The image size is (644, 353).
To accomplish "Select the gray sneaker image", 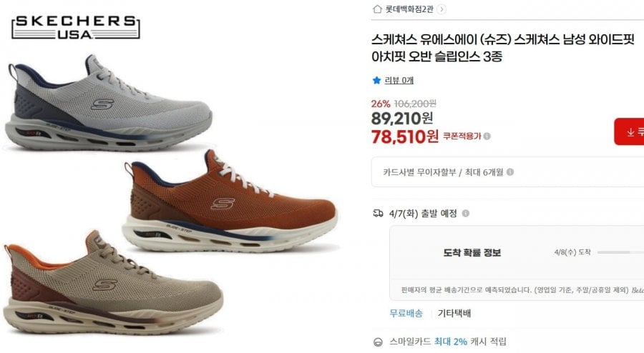I will tap(109, 102).
